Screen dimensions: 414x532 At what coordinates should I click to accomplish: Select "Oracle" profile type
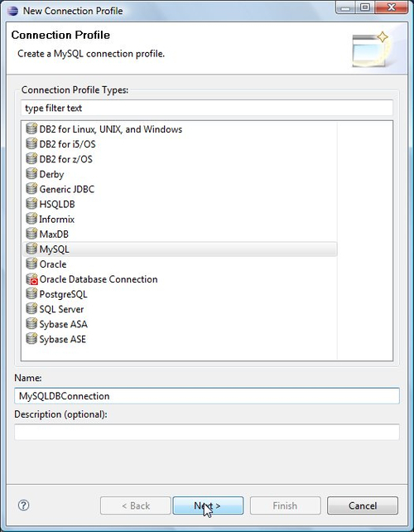coord(53,264)
